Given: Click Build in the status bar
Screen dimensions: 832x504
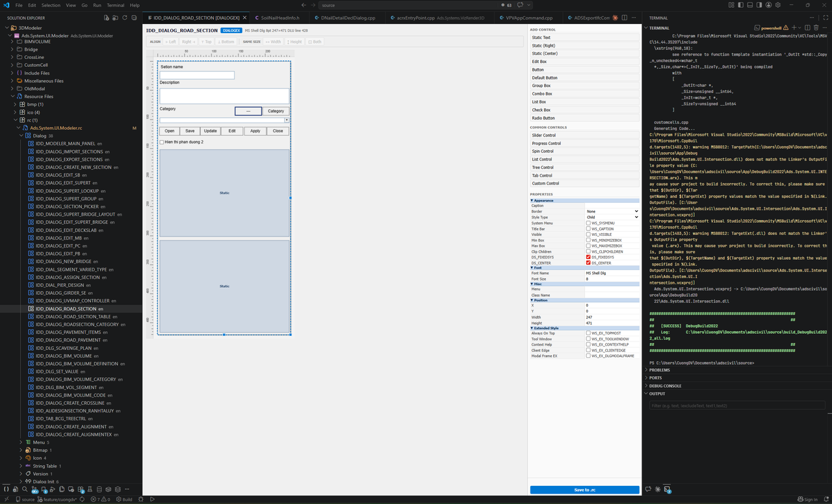Looking at the screenshot, I should point(123,499).
